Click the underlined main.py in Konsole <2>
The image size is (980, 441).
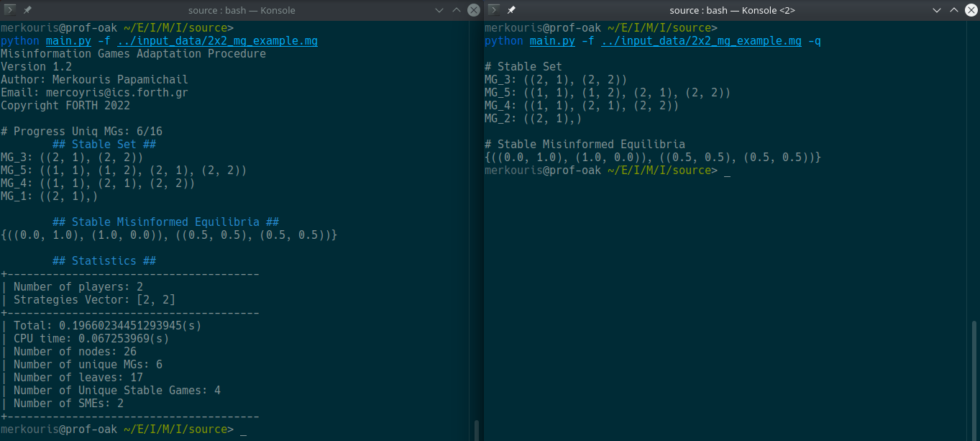(x=552, y=41)
